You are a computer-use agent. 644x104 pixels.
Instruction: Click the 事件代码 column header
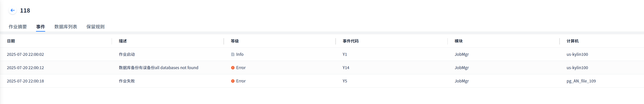(350, 41)
